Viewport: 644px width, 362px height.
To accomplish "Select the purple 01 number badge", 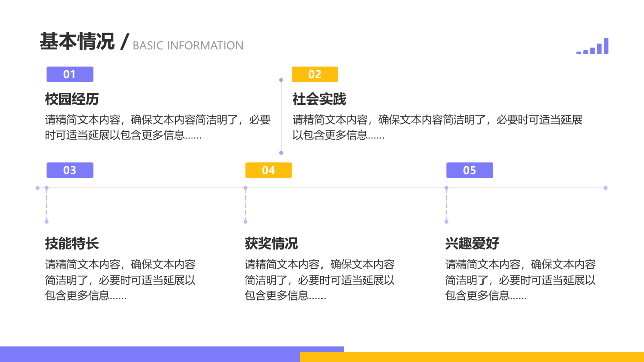I will (70, 74).
